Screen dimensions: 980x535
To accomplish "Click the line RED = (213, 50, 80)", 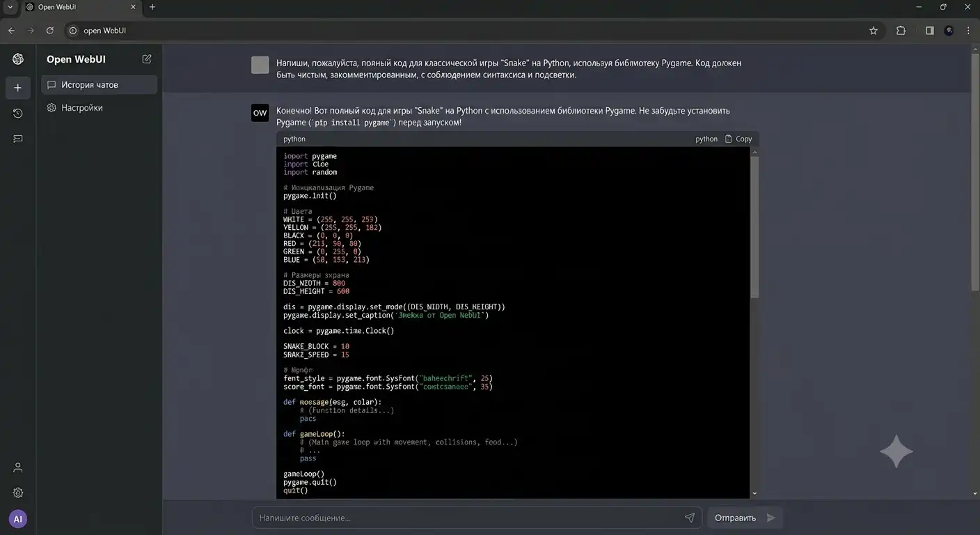I will point(322,244).
